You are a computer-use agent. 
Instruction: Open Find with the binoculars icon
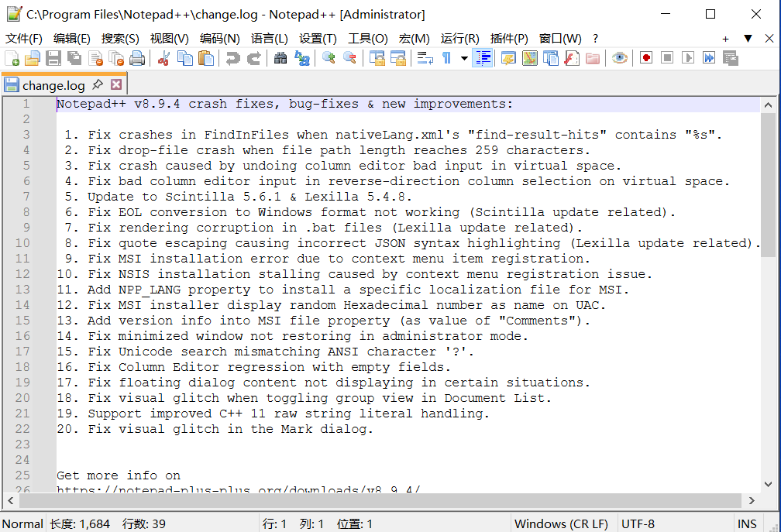[x=280, y=58]
